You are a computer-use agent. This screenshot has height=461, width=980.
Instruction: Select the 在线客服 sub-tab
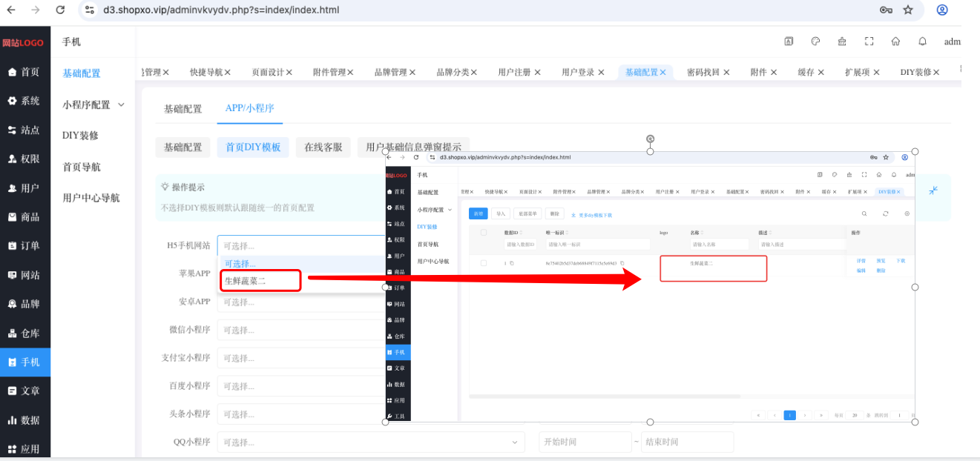point(323,147)
